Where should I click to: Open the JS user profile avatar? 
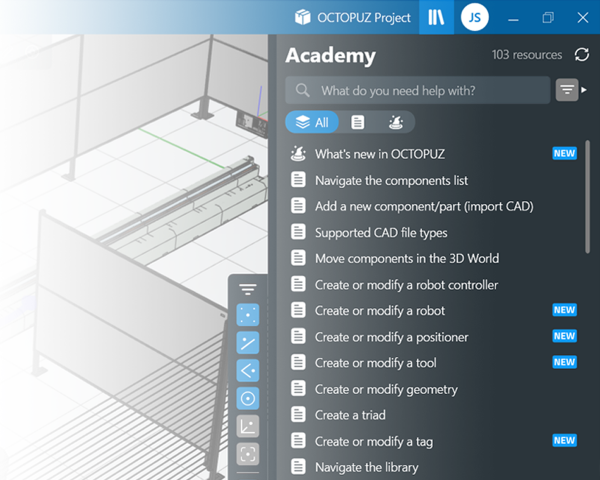(x=474, y=17)
